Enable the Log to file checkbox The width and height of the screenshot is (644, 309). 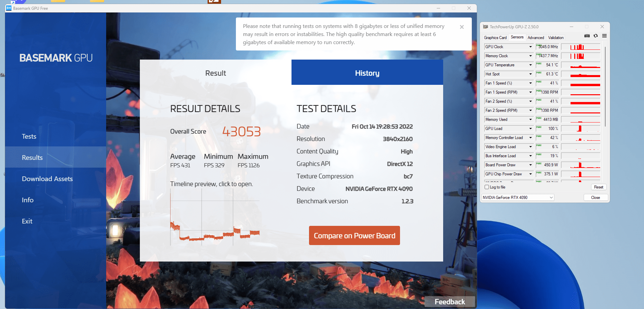click(487, 187)
